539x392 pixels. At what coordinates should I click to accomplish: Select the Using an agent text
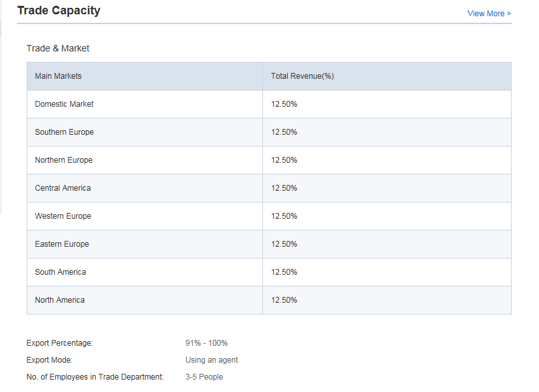click(212, 360)
